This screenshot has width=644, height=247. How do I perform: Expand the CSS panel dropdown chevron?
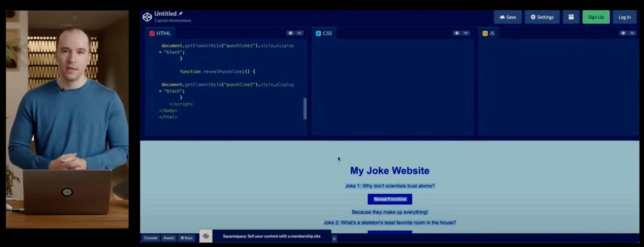(466, 33)
